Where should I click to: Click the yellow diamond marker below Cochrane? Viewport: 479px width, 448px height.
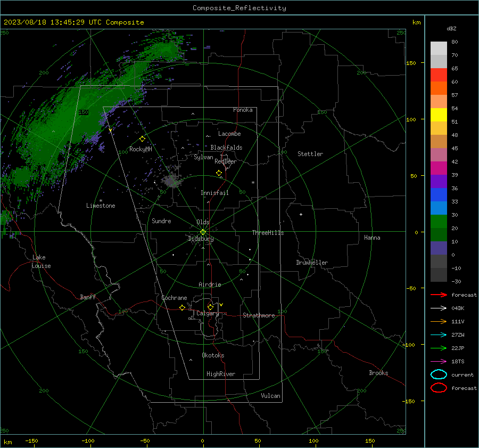point(182,308)
